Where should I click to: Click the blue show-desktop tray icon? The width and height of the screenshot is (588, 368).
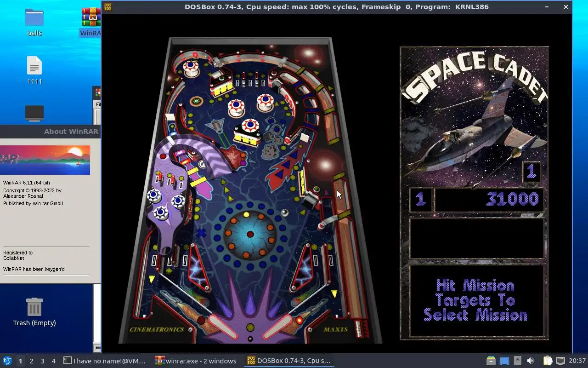pos(504,361)
